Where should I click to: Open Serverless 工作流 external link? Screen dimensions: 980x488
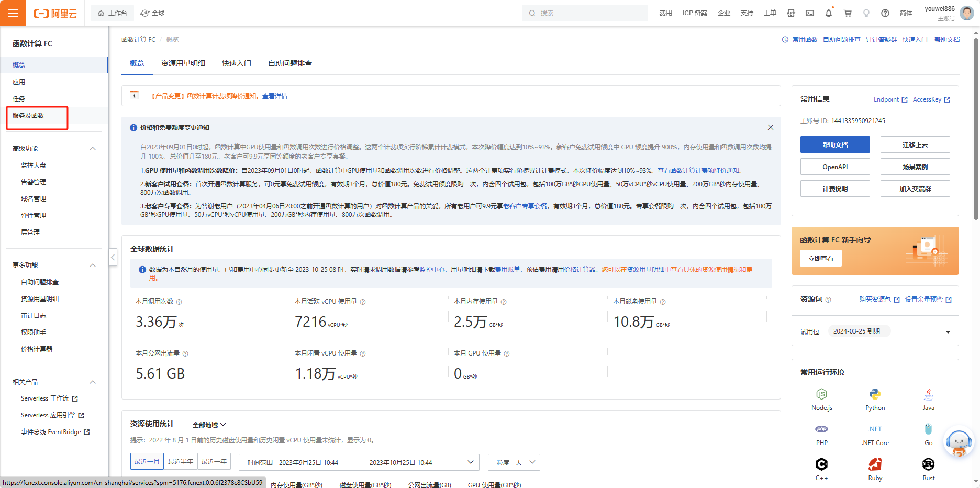coord(49,398)
